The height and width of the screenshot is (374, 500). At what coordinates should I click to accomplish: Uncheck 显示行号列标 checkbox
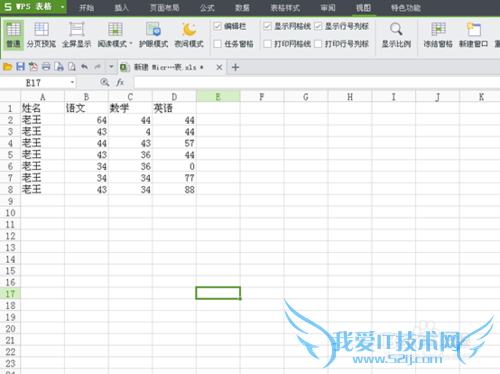point(318,26)
